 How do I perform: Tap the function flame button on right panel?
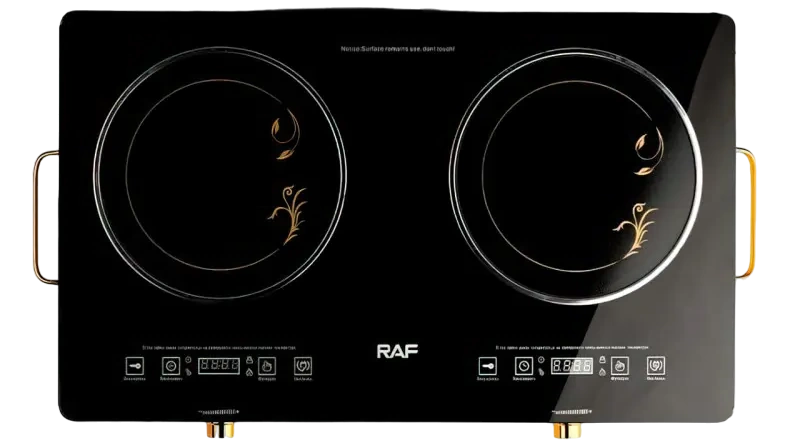(x=620, y=365)
